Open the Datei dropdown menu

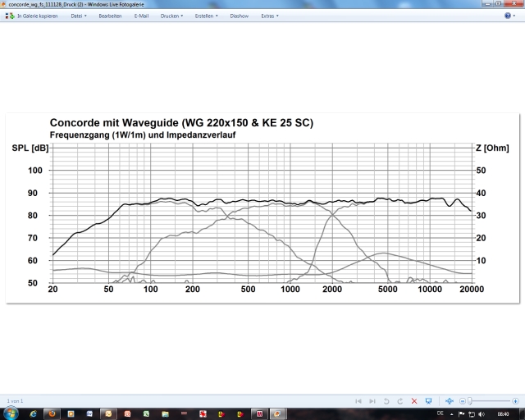(78, 16)
